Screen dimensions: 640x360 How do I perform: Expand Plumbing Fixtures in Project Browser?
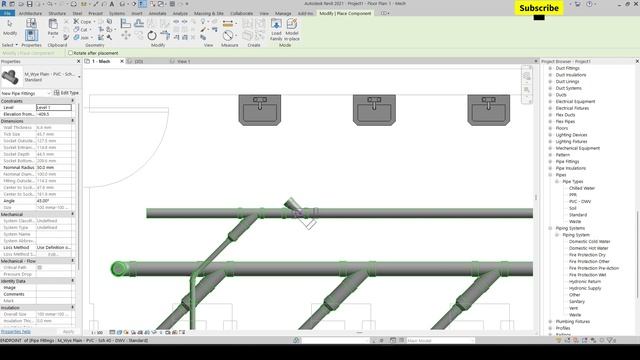(550, 321)
